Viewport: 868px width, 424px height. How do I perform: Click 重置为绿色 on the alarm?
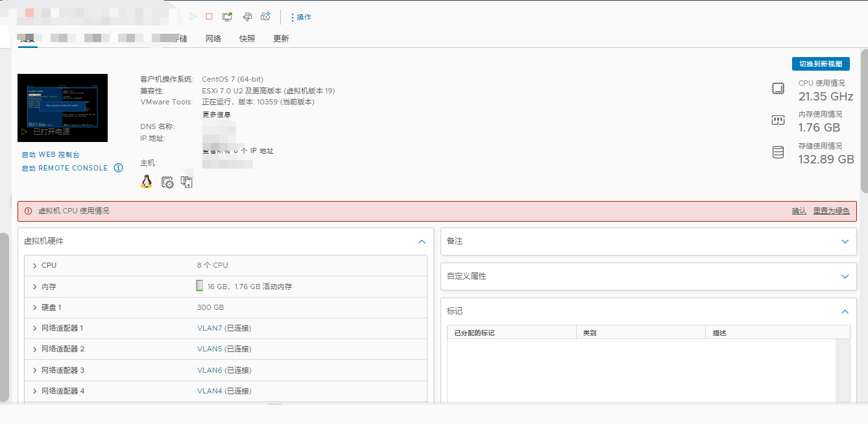(x=831, y=211)
